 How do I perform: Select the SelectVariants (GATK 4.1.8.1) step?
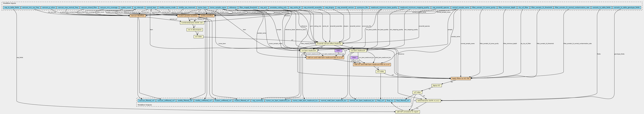coord(428,101)
